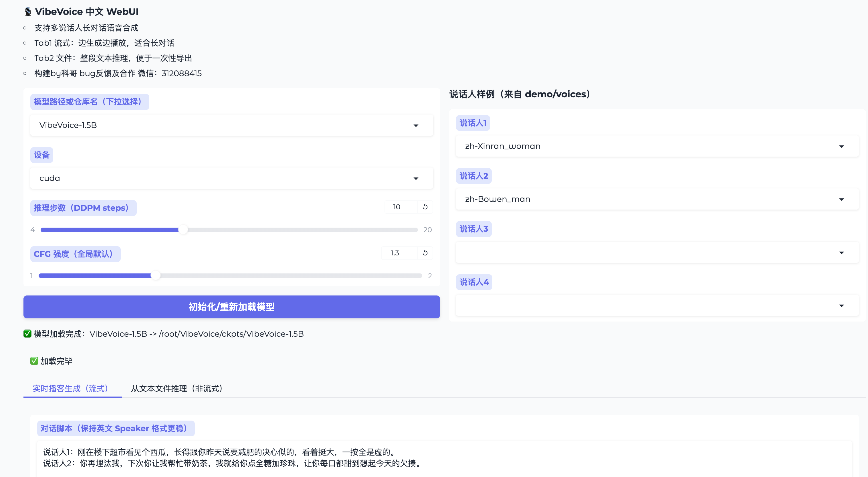The height and width of the screenshot is (477, 868).
Task: Open the model path dropdown arrow
Action: (x=416, y=125)
